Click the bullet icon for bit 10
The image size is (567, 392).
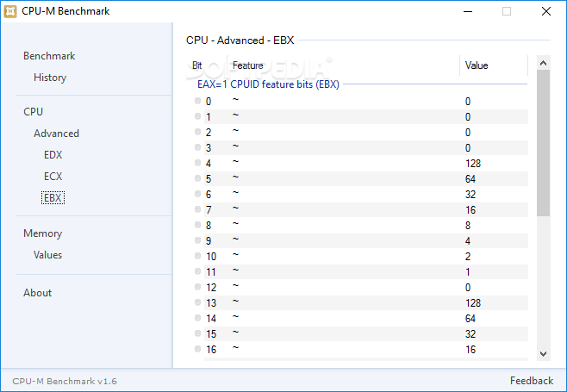(x=198, y=256)
